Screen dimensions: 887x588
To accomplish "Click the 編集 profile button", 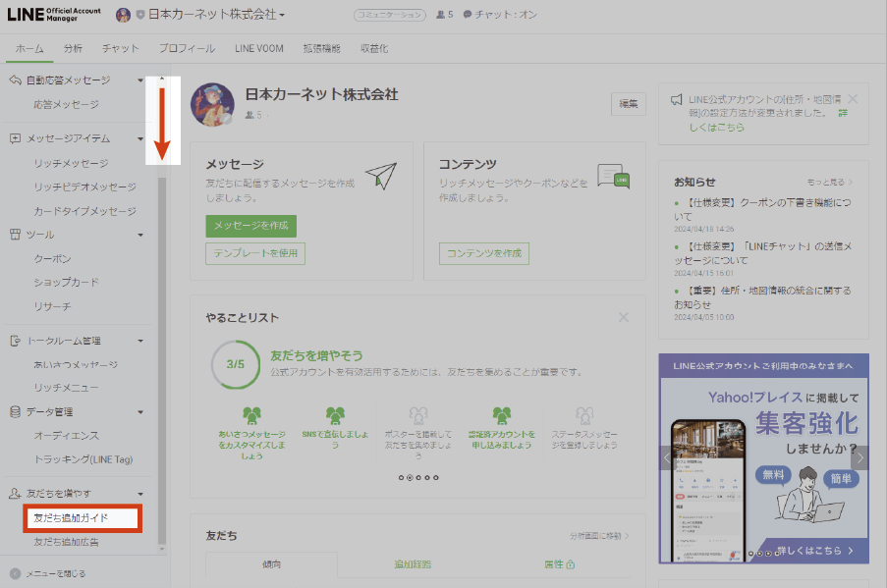I will coord(629,104).
